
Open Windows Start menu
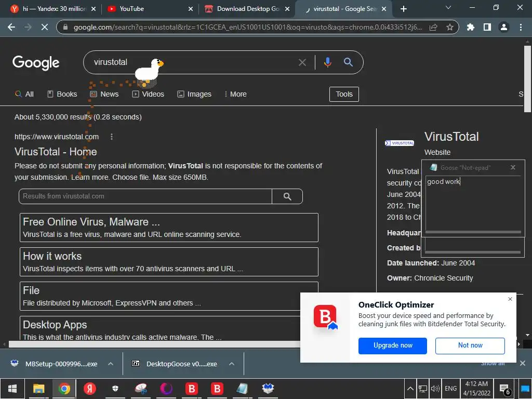coord(12,389)
